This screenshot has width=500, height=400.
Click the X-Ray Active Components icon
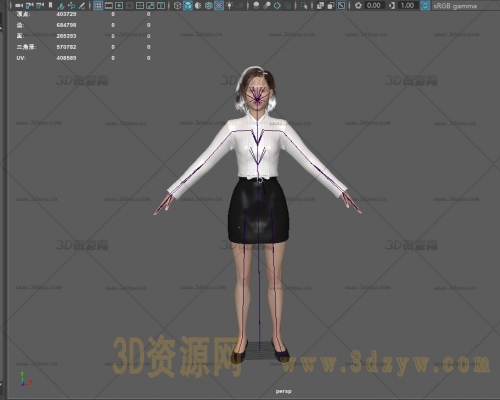click(331, 5)
